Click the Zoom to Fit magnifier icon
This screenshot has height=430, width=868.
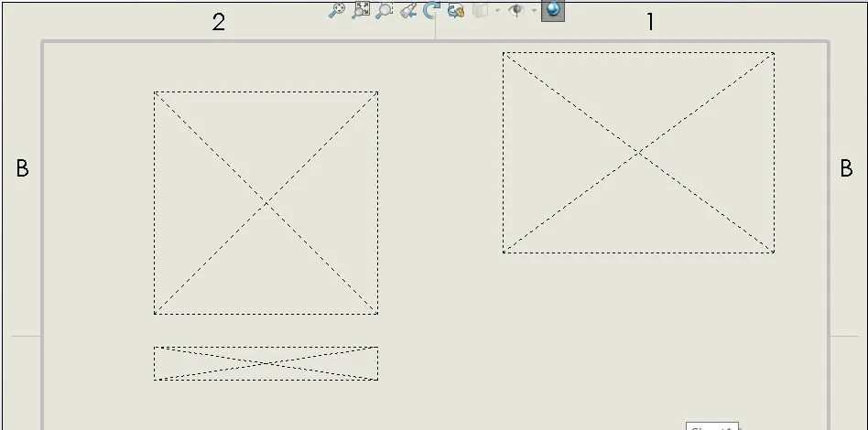[337, 10]
